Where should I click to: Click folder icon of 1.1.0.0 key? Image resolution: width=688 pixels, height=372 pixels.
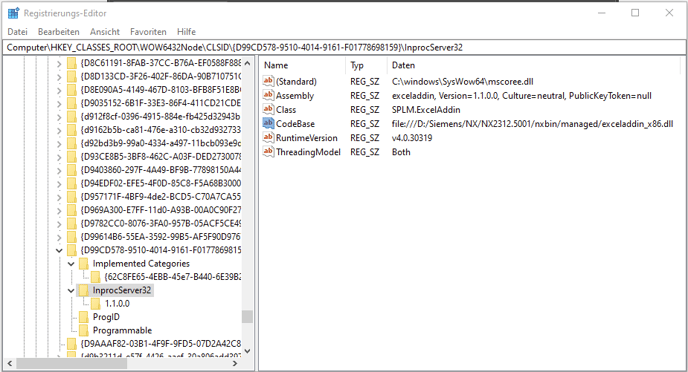(95, 304)
